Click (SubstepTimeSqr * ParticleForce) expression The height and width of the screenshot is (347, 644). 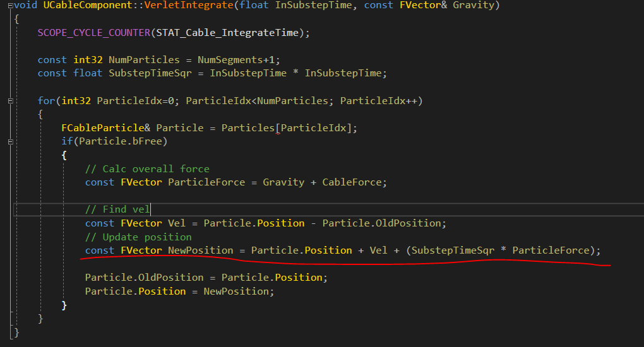pyautogui.click(x=500, y=250)
